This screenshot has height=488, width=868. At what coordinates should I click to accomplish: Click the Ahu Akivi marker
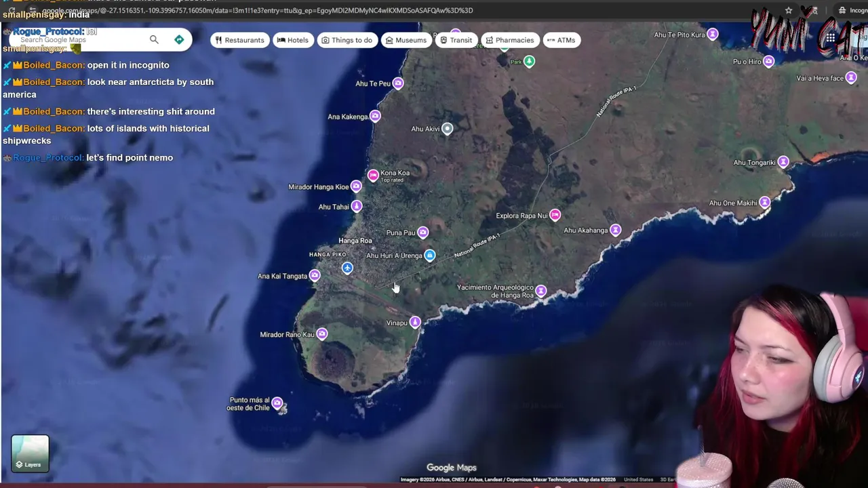447,129
